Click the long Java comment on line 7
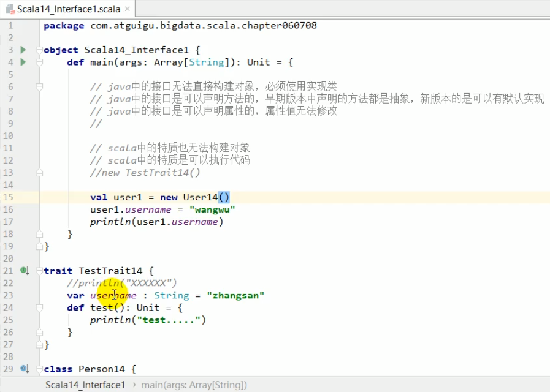This screenshot has height=392, width=550. [317, 99]
